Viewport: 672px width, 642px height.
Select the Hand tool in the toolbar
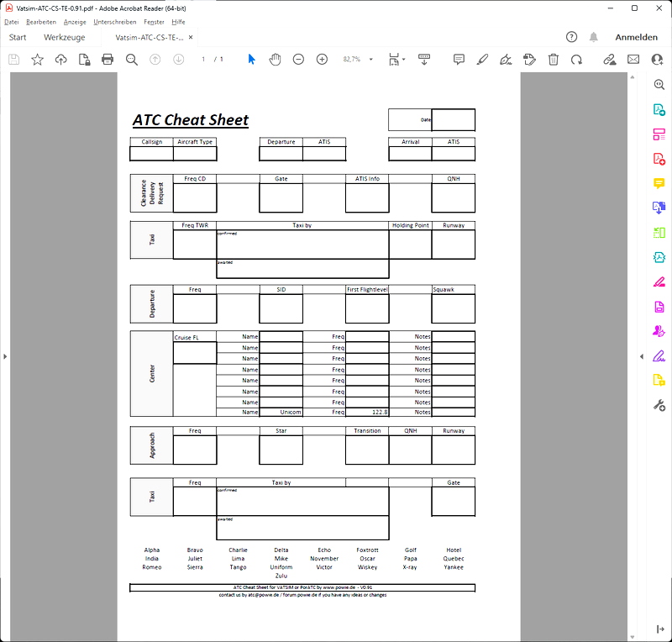click(x=277, y=60)
